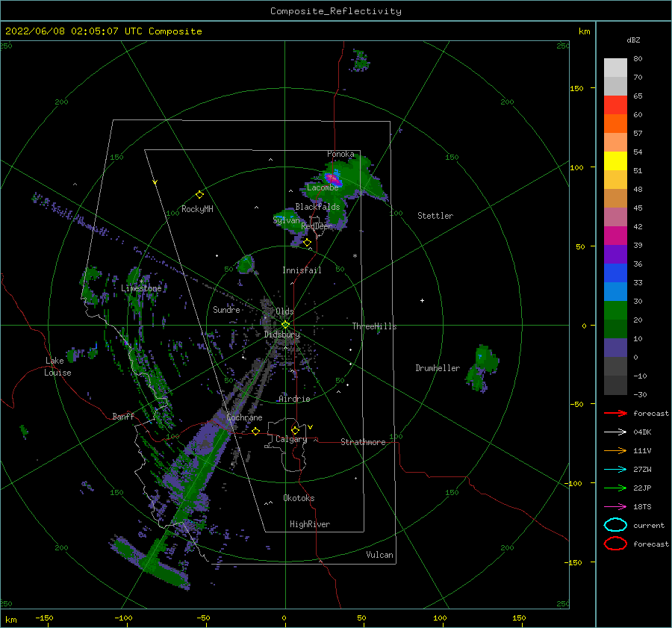The image size is (672, 628).
Task: Click the purple swatch in dBZ scale
Action: click(615, 254)
